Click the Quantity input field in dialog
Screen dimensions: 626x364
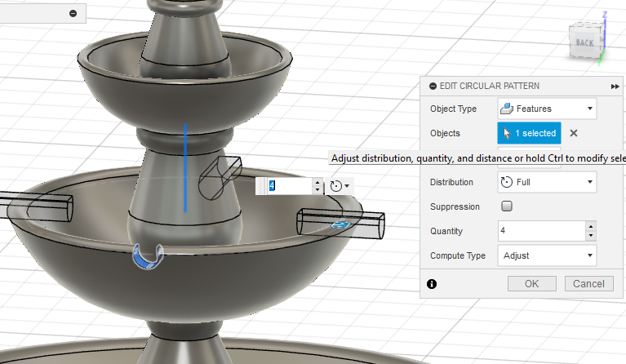542,231
